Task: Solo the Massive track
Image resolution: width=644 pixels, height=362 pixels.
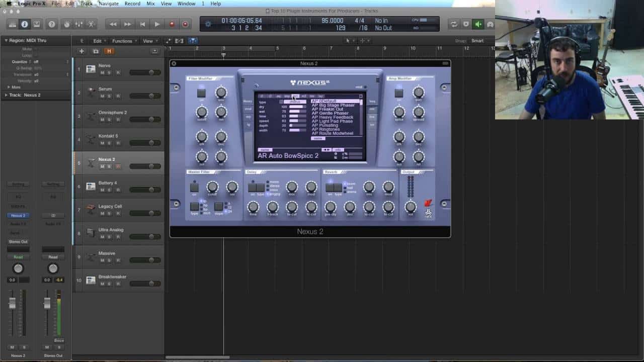Action: pyautogui.click(x=109, y=260)
